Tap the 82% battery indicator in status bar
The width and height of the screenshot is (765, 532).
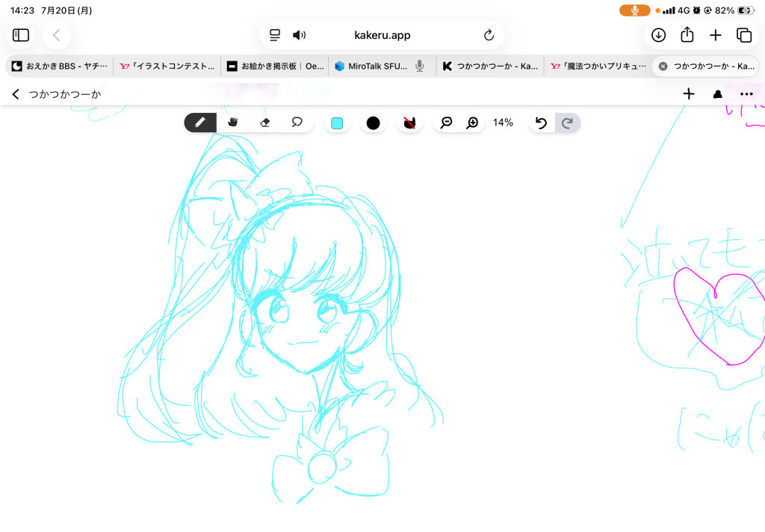pyautogui.click(x=734, y=10)
